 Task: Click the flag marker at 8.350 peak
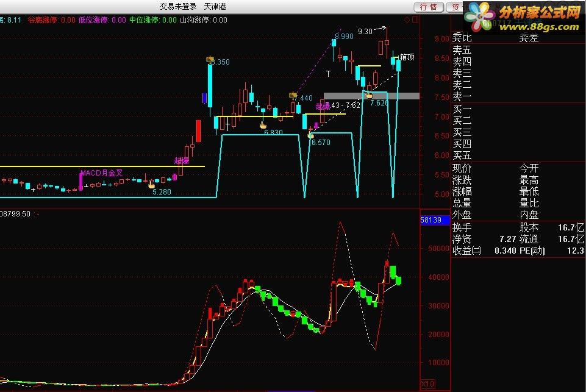[210, 59]
